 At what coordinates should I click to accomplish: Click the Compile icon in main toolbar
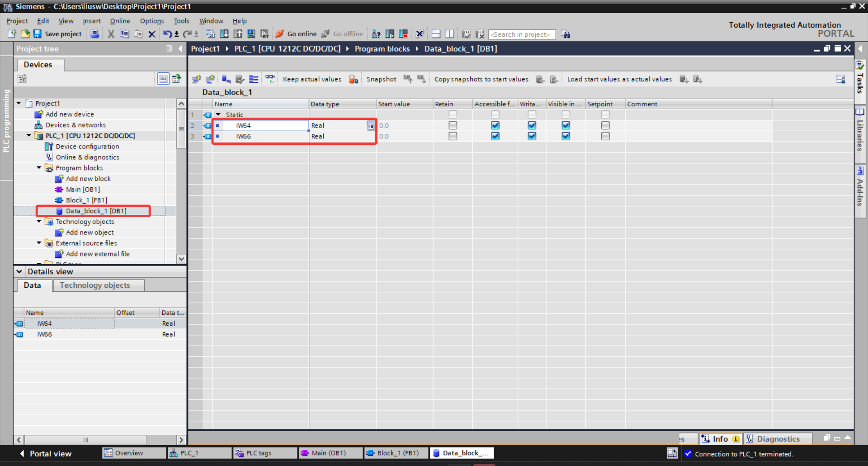[x=210, y=34]
